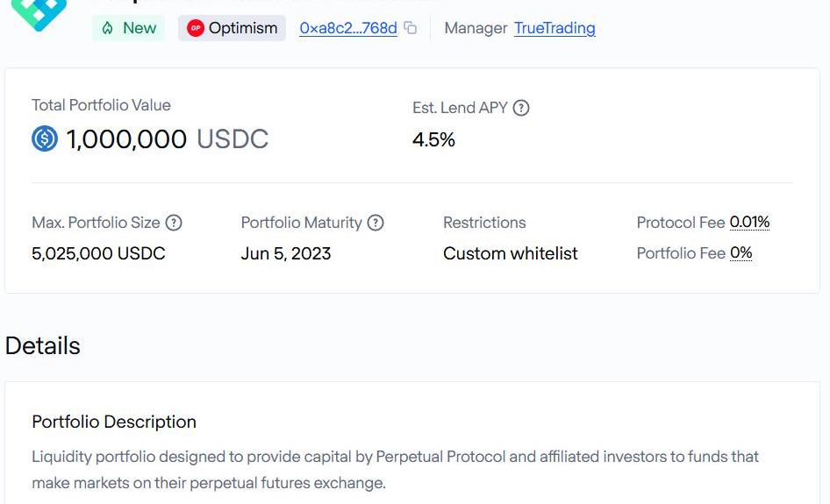This screenshot has width=830, height=504.
Task: Click the New status badge
Action: pyautogui.click(x=129, y=28)
